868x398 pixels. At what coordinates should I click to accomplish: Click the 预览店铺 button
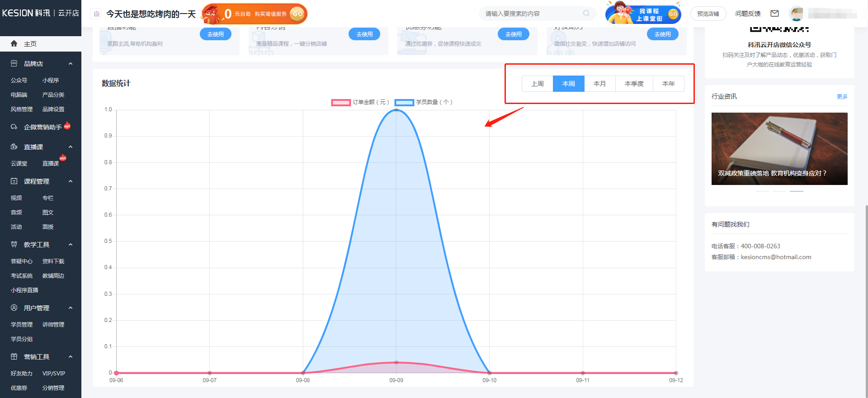708,14
